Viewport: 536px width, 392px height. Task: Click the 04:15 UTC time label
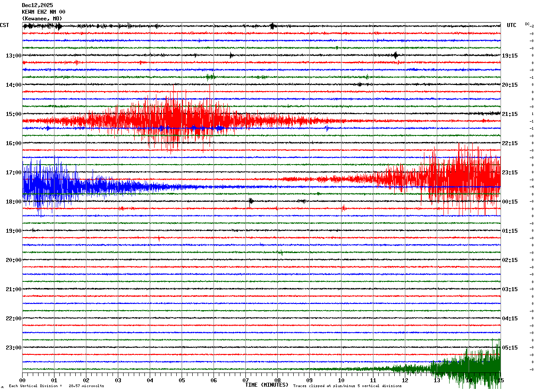(510, 319)
